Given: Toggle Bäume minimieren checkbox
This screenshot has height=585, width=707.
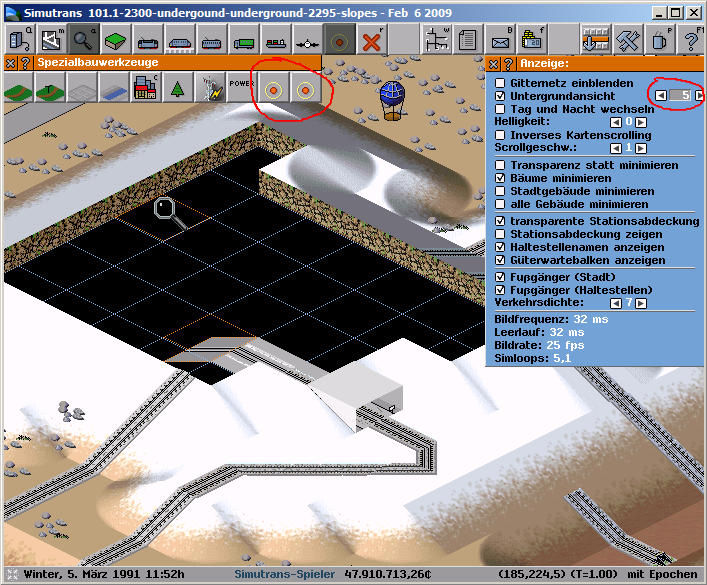Looking at the screenshot, I should click(501, 178).
